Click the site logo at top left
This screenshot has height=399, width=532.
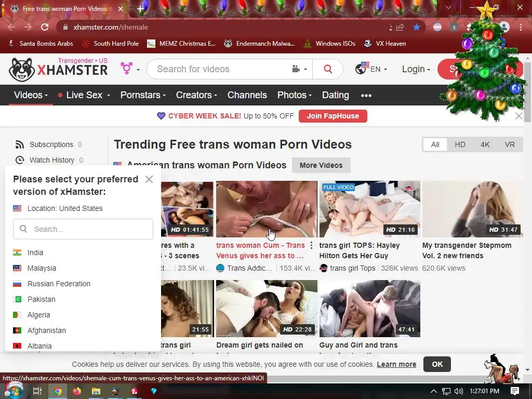coord(58,69)
